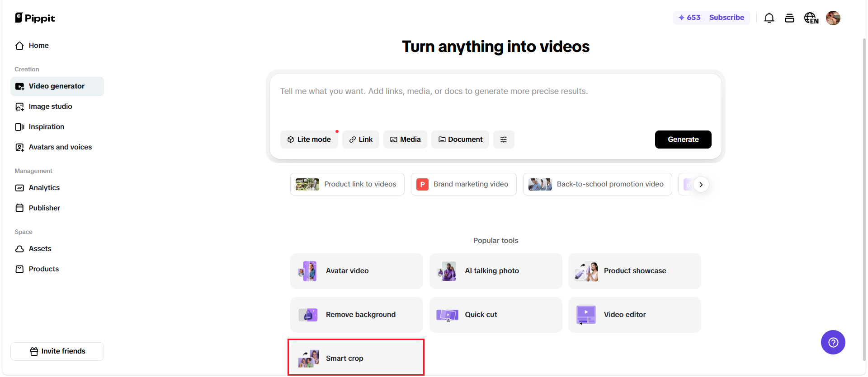Open the user profile avatar
Image resolution: width=868 pixels, height=377 pixels.
(x=833, y=18)
